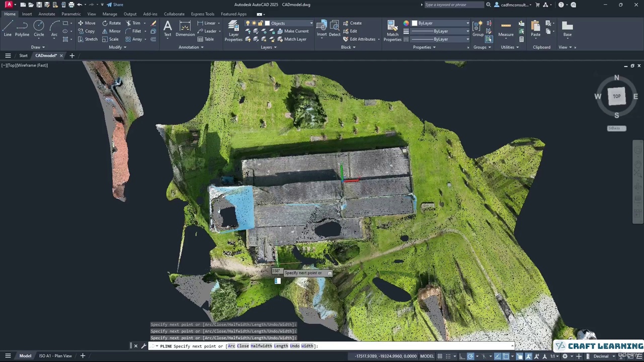Screen dimensions: 644x362
Task: Click Match Properties tool
Action: click(392, 31)
